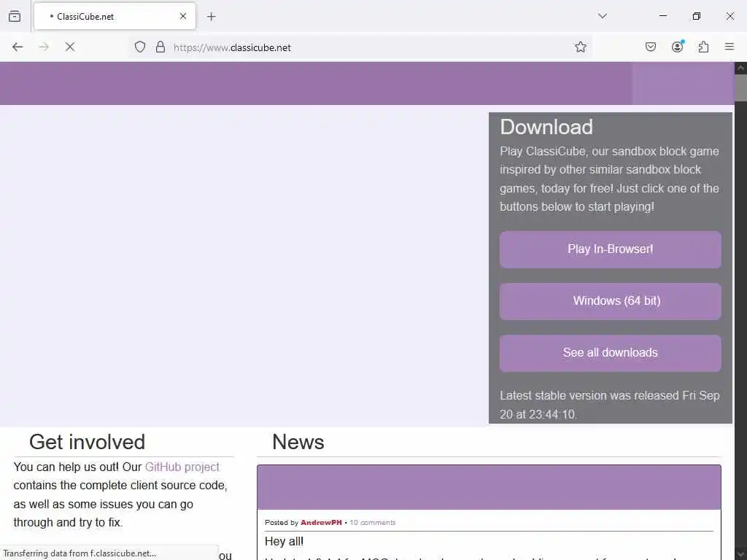Click the page vertical scrollbar thumb

(741, 87)
